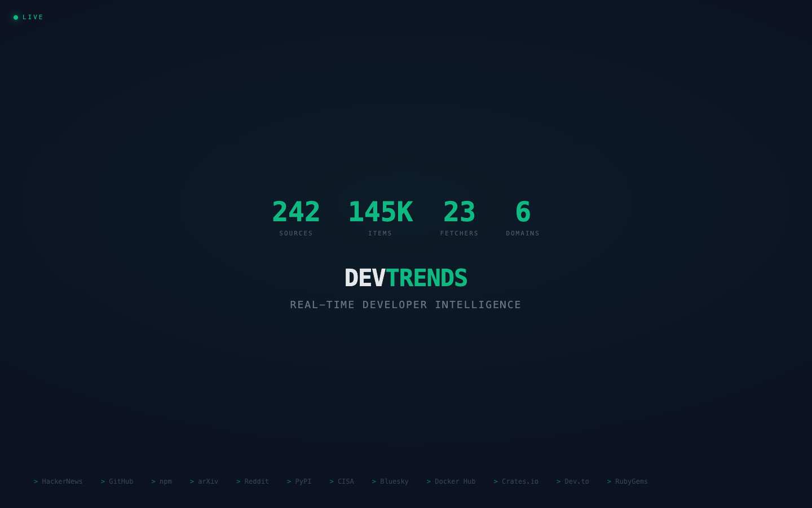Viewport: 812px width, 508px height.
Task: Click the Real-Time Developer Intelligence tagline
Action: tap(405, 305)
